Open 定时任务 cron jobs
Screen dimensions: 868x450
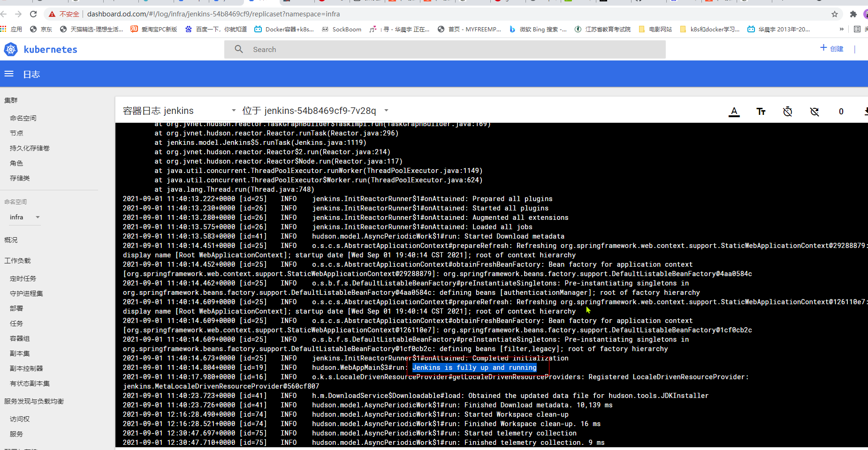[x=23, y=278]
